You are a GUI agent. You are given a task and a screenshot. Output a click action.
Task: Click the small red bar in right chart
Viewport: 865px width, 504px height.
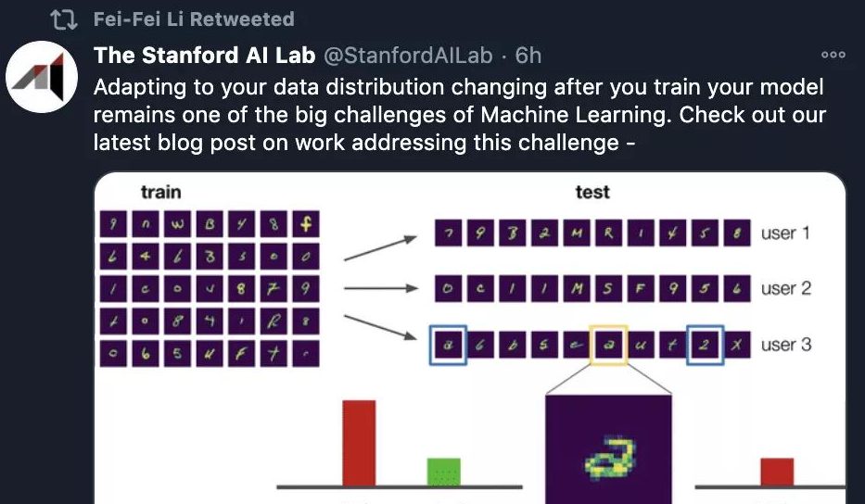(776, 471)
